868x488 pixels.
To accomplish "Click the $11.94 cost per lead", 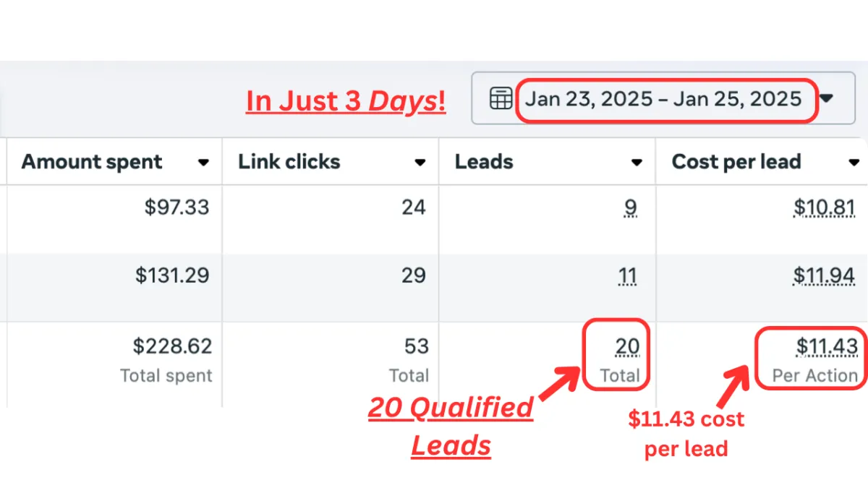I will click(x=825, y=276).
